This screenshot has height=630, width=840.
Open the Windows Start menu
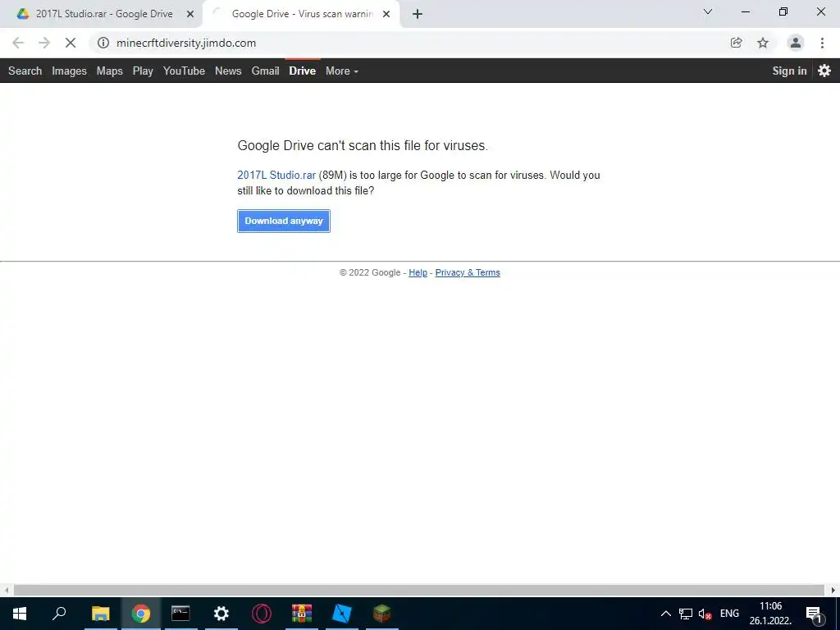20,614
